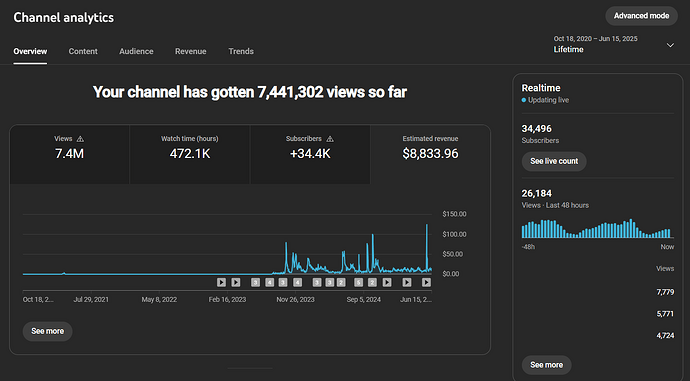
Task: Click the May 8, 2022 date label
Action: point(159,300)
